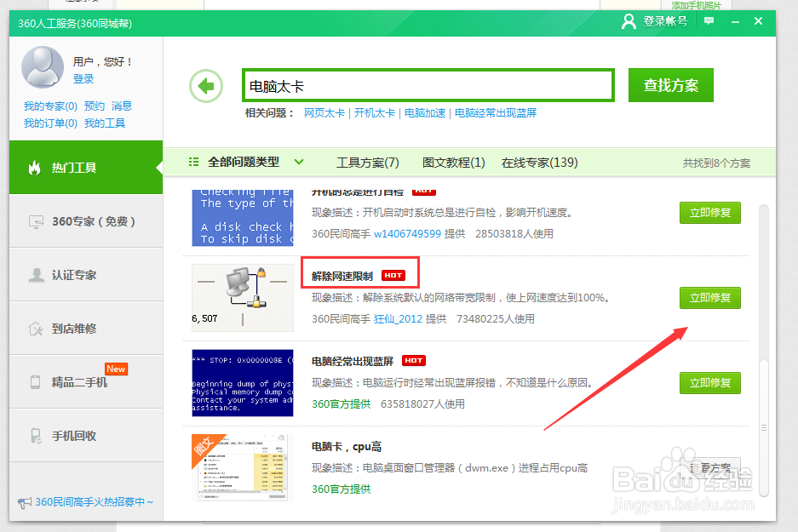Click the 登录 link under user greeting
This screenshot has width=798, height=532.
83,79
